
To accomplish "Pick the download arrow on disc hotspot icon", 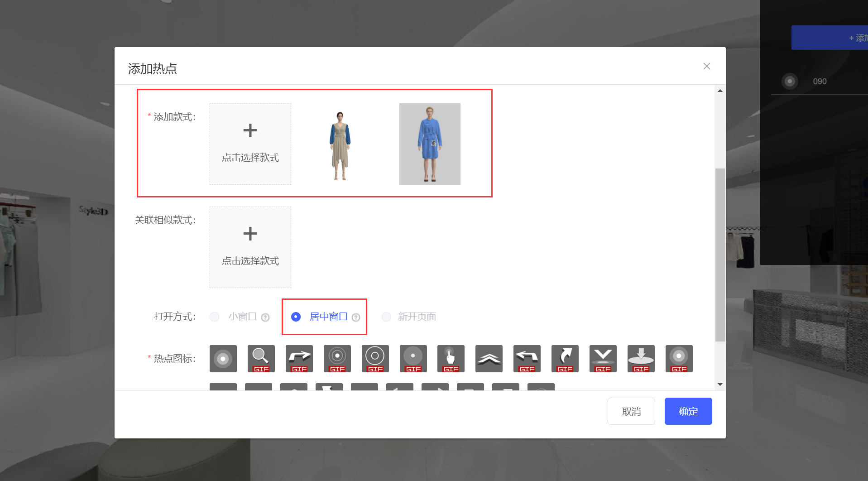I will (641, 358).
